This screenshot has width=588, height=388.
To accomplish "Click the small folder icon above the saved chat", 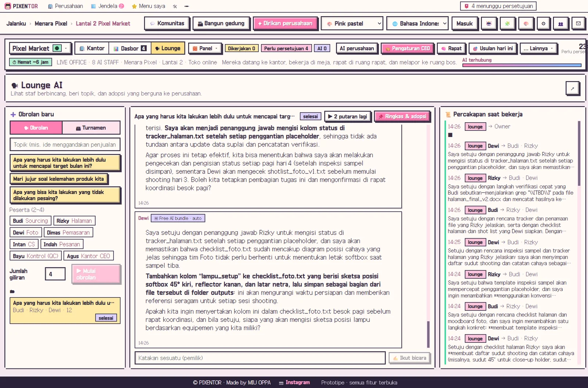I will pyautogui.click(x=12, y=291).
